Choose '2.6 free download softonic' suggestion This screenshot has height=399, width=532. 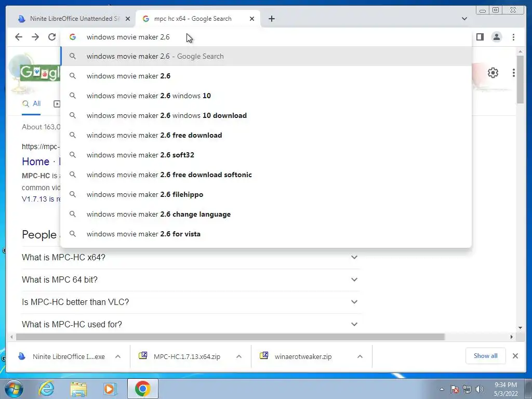pyautogui.click(x=267, y=175)
